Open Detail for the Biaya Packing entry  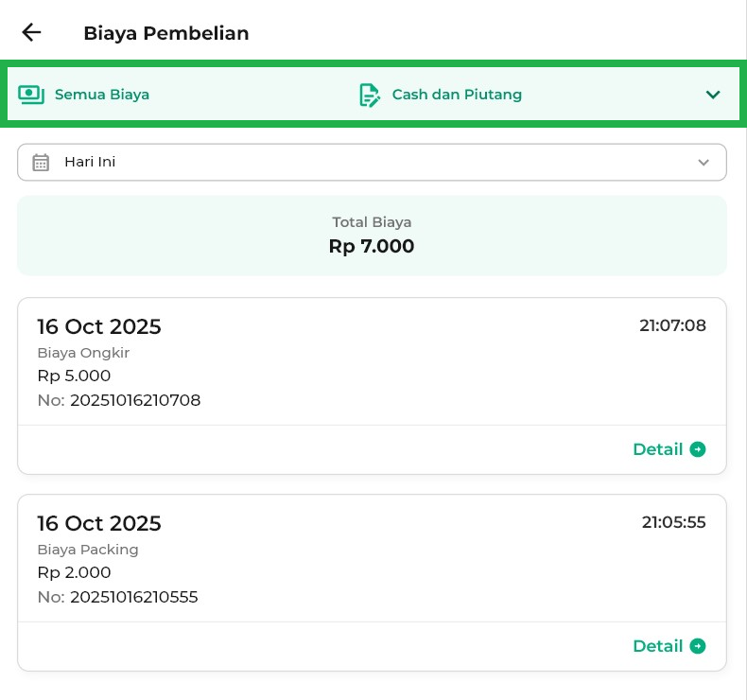tap(658, 646)
